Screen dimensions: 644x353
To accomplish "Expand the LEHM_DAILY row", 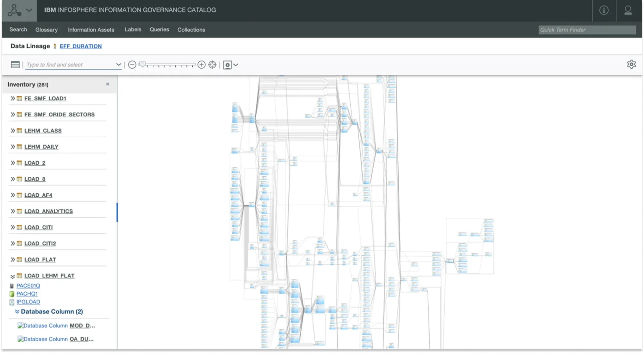I will (x=13, y=147).
